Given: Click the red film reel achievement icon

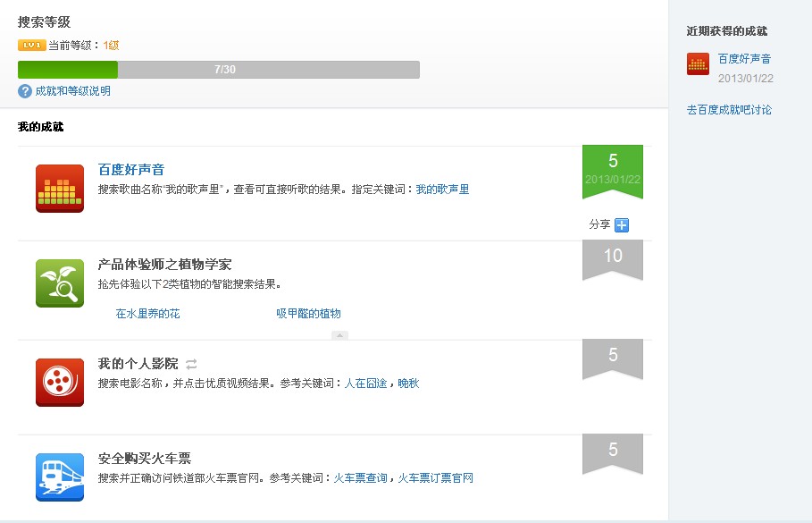Looking at the screenshot, I should (x=60, y=382).
